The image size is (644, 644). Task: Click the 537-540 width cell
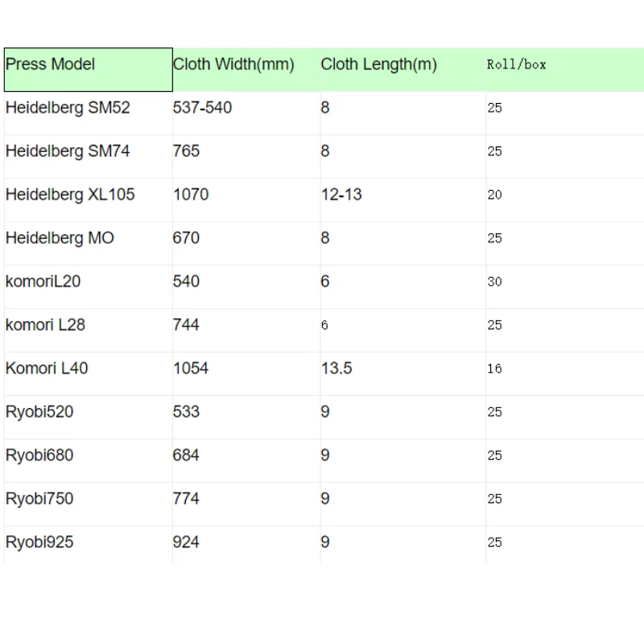[246, 113]
